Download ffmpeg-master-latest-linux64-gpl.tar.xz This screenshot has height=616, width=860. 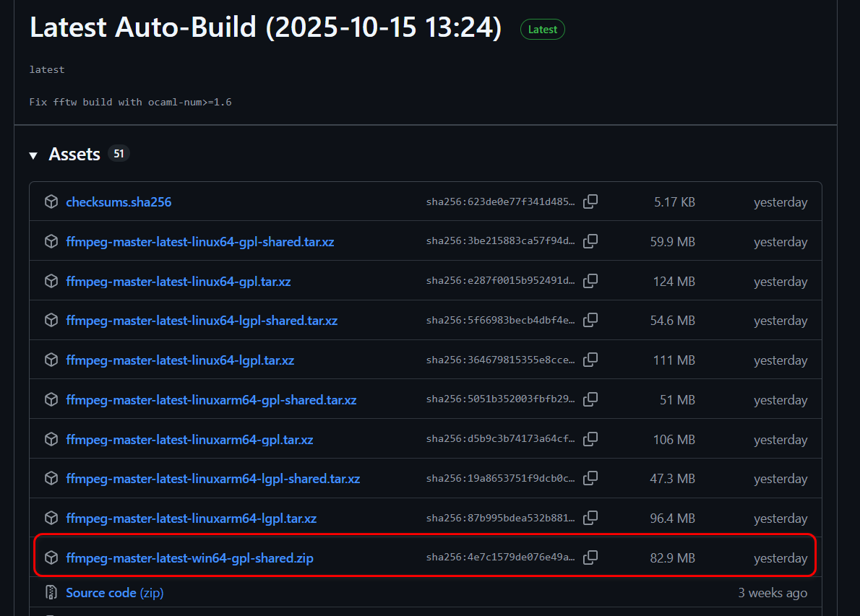click(178, 282)
